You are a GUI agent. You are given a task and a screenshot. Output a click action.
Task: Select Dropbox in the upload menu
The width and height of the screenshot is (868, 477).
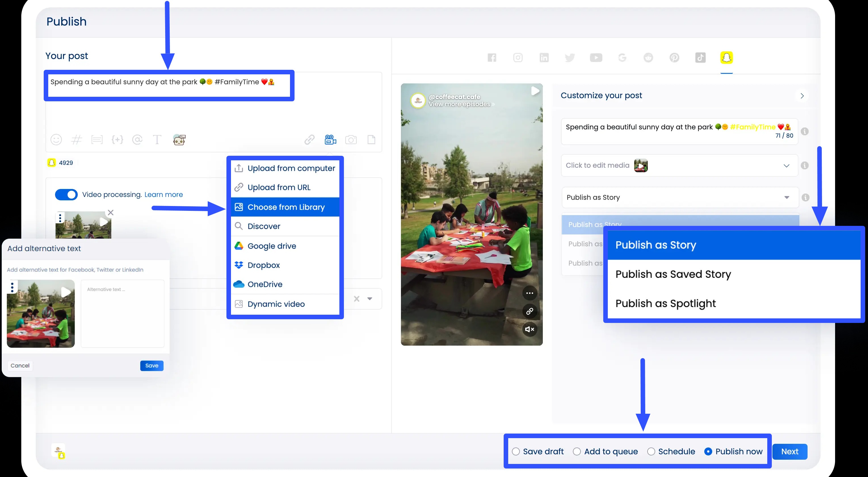pos(264,265)
